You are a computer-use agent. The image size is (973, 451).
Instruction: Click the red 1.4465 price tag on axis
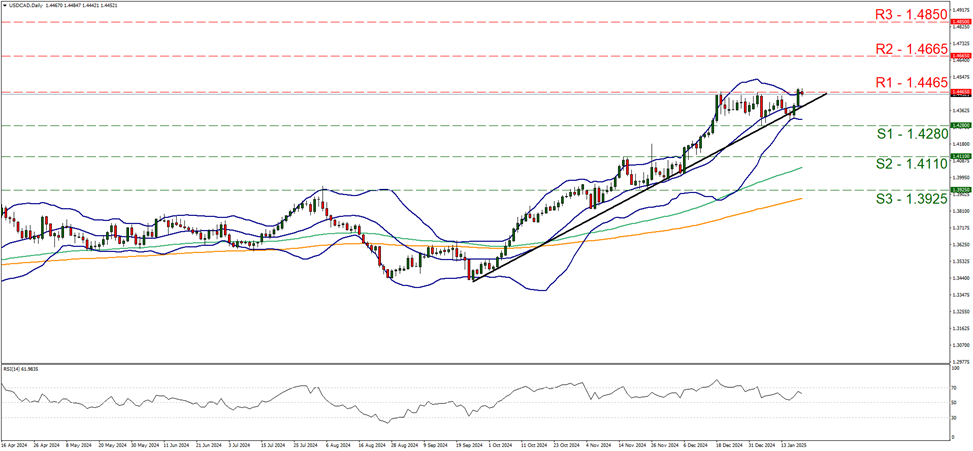point(956,92)
